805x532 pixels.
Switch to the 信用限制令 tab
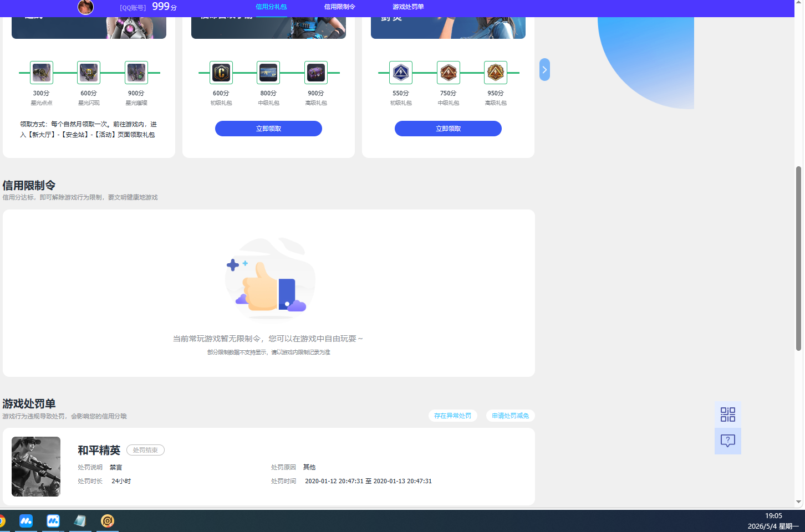click(x=340, y=7)
